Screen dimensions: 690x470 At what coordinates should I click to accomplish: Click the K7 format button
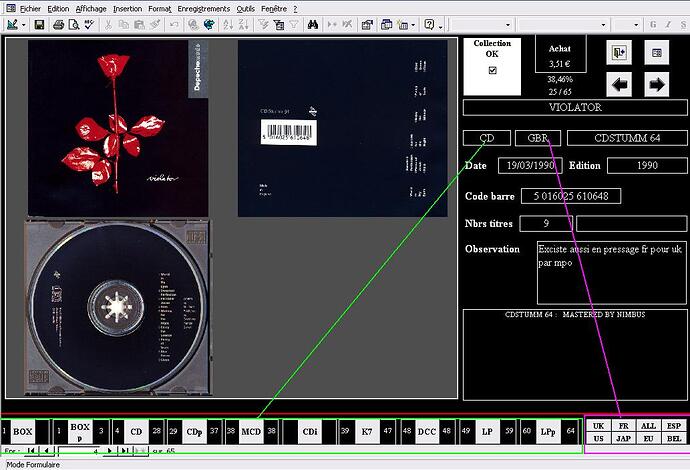[x=367, y=432]
